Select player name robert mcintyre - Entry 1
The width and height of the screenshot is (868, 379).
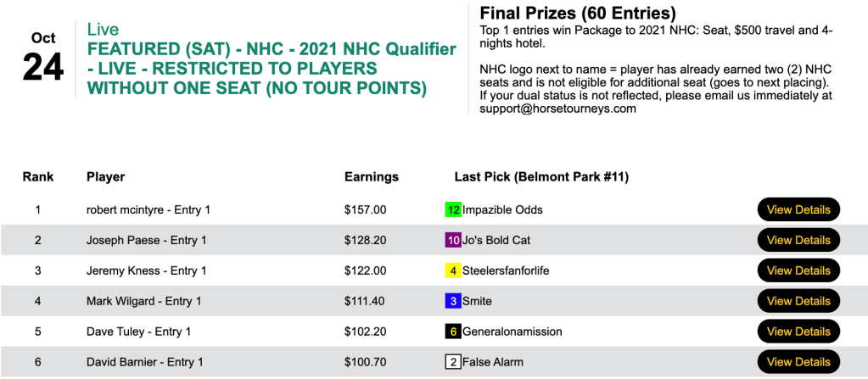click(148, 209)
